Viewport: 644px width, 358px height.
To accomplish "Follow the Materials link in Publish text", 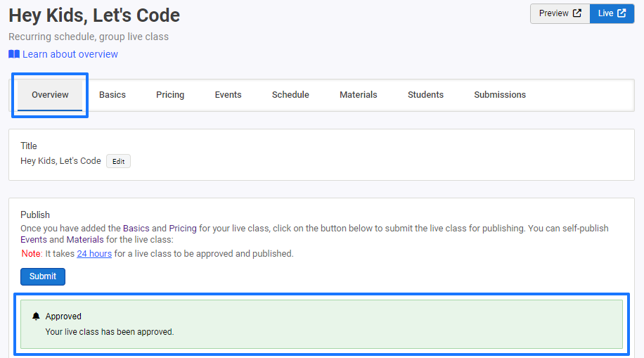I will (85, 240).
